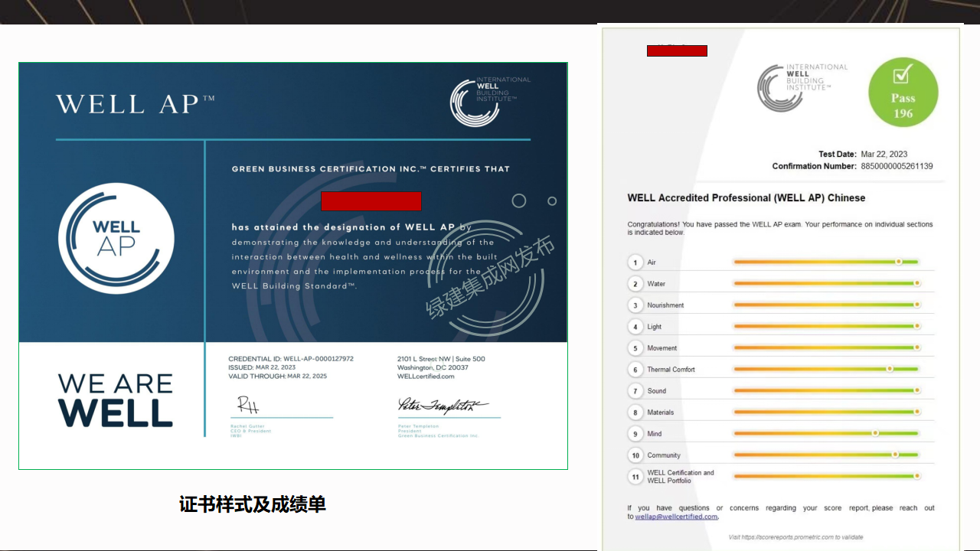
Task: Select the number 7 circle beside Sound
Action: [635, 391]
